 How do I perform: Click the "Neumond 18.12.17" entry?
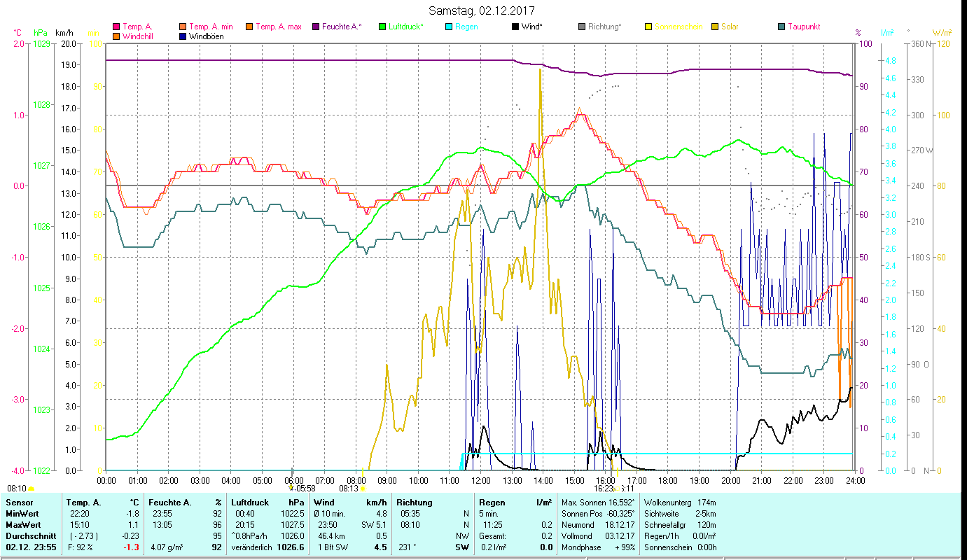tap(598, 525)
